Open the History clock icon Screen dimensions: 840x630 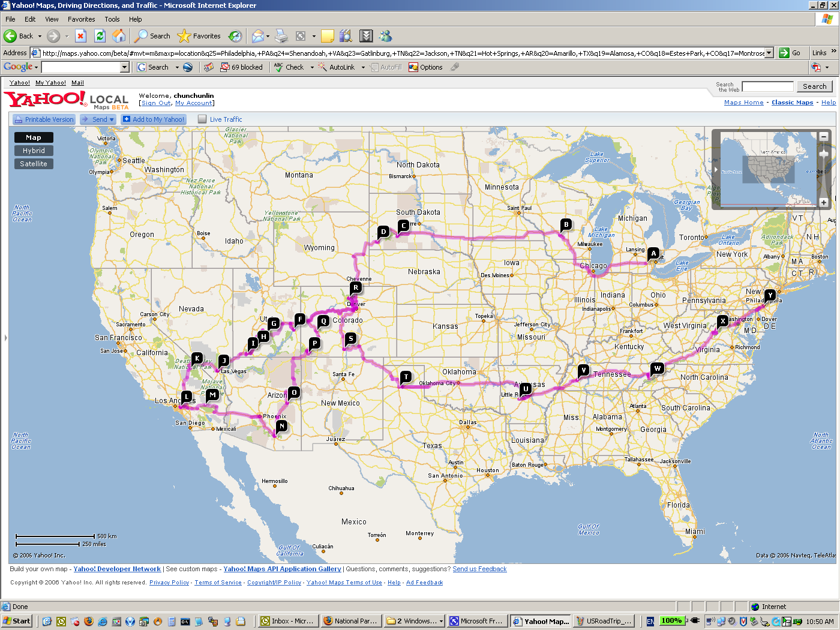[x=235, y=36]
